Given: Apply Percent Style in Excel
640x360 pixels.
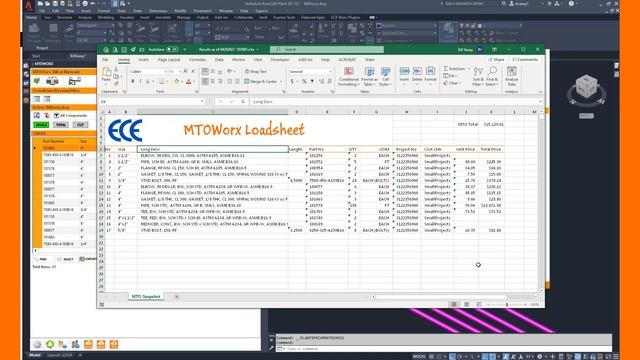Looking at the screenshot, I should tap(304, 82).
